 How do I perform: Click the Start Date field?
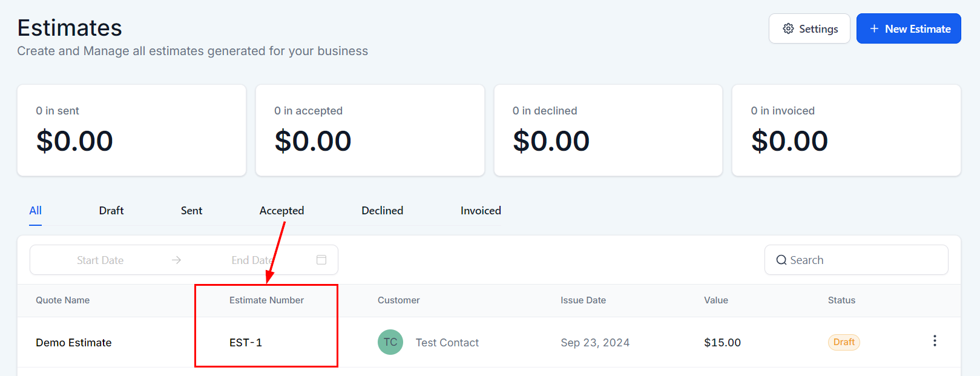[100, 260]
